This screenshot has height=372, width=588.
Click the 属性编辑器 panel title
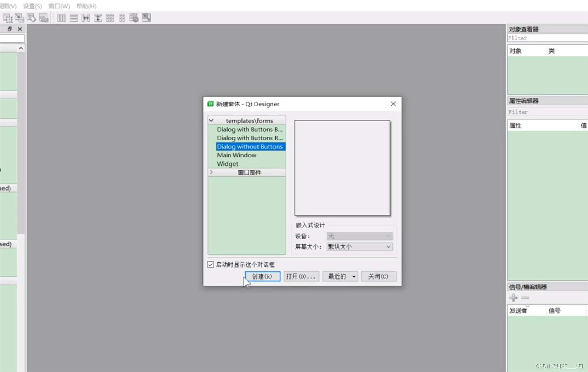point(524,101)
